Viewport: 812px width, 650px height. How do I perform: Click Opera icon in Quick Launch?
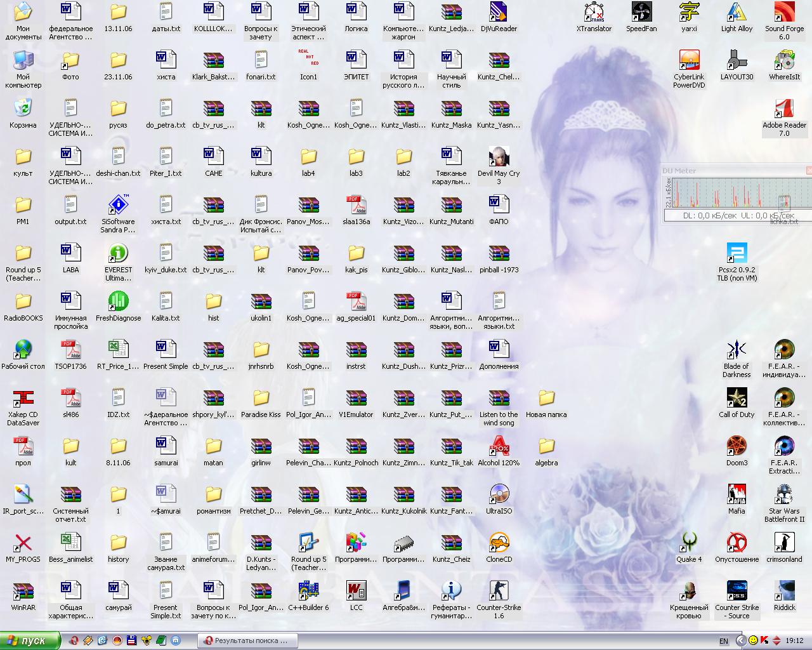tap(74, 641)
